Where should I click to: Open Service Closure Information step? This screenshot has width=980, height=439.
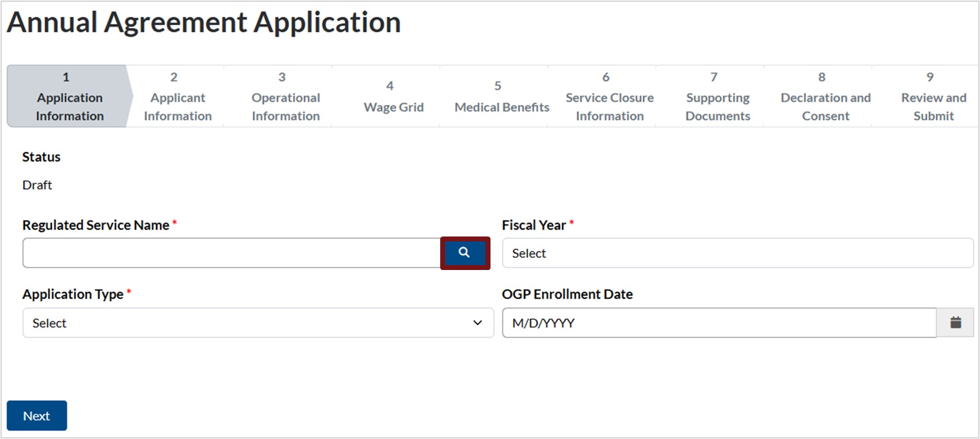point(609,97)
